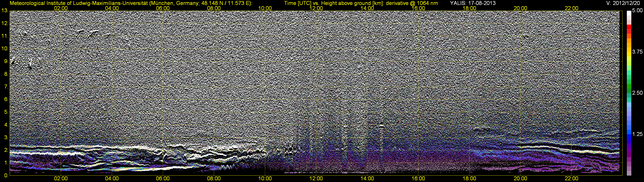The image size is (644, 182).
Task: Click the 4 km height axis label
Action: point(6,125)
